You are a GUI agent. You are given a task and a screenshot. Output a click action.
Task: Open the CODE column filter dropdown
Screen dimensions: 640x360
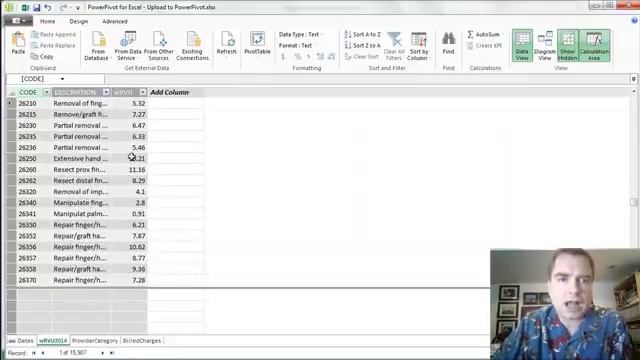click(47, 92)
